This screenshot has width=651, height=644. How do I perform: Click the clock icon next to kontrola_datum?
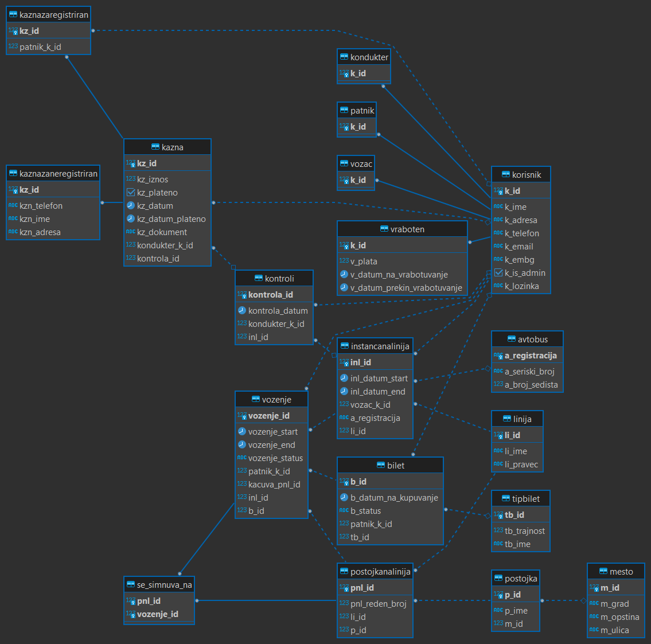pos(241,310)
